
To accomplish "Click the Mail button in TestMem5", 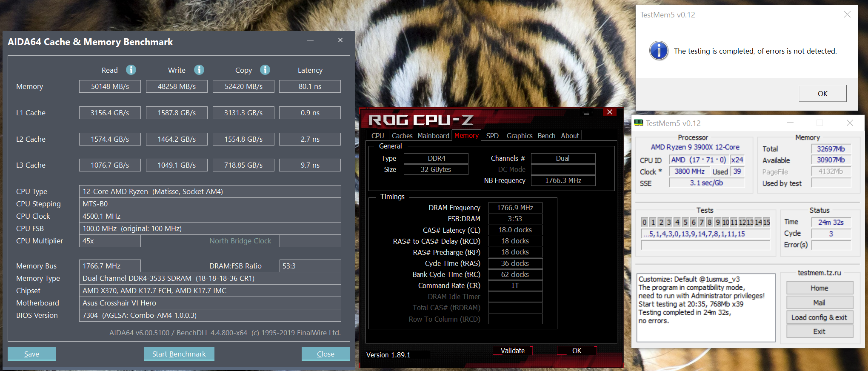I will 819,303.
